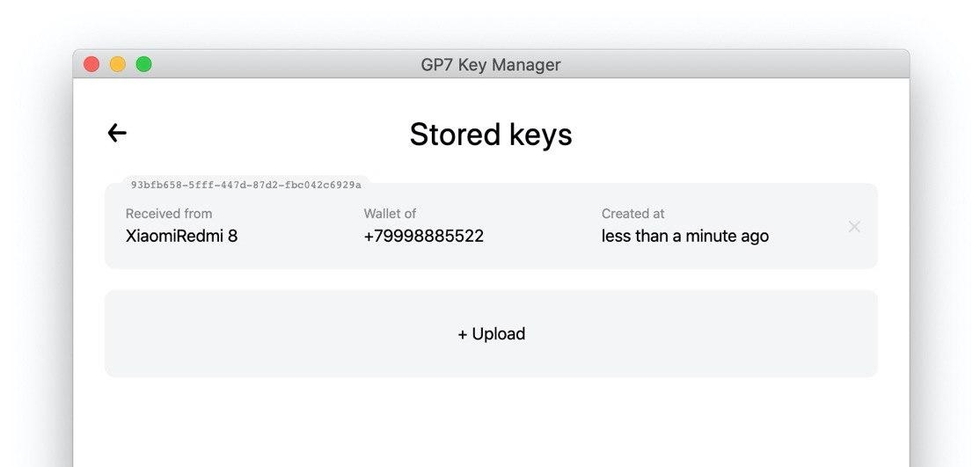The image size is (980, 467).
Task: Select the less than a minute ago timestamp
Action: click(x=684, y=236)
